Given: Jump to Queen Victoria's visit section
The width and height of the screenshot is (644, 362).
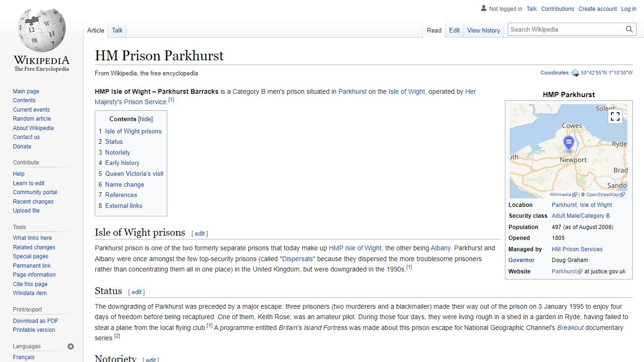Looking at the screenshot, I should click(x=134, y=173).
